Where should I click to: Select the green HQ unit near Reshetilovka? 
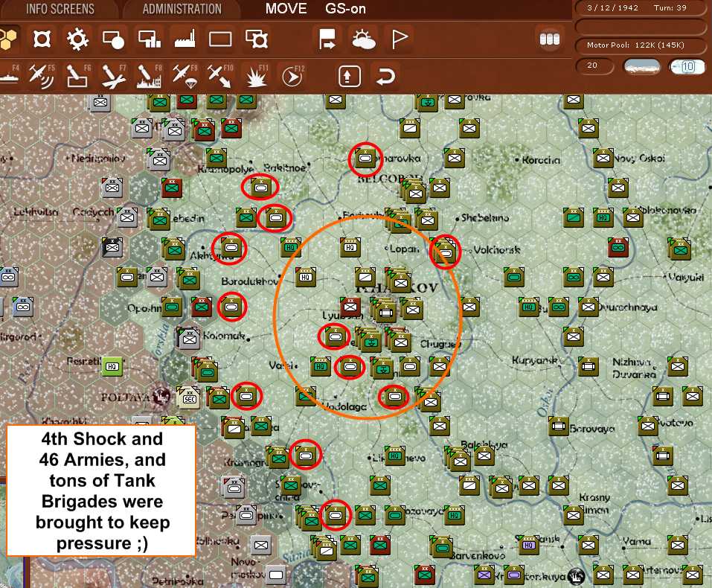coord(112,366)
